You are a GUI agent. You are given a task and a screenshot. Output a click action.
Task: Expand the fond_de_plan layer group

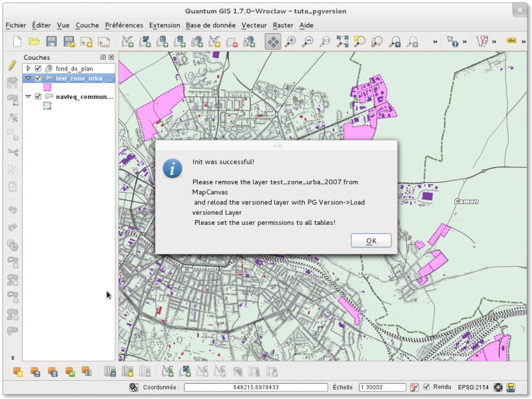click(28, 68)
